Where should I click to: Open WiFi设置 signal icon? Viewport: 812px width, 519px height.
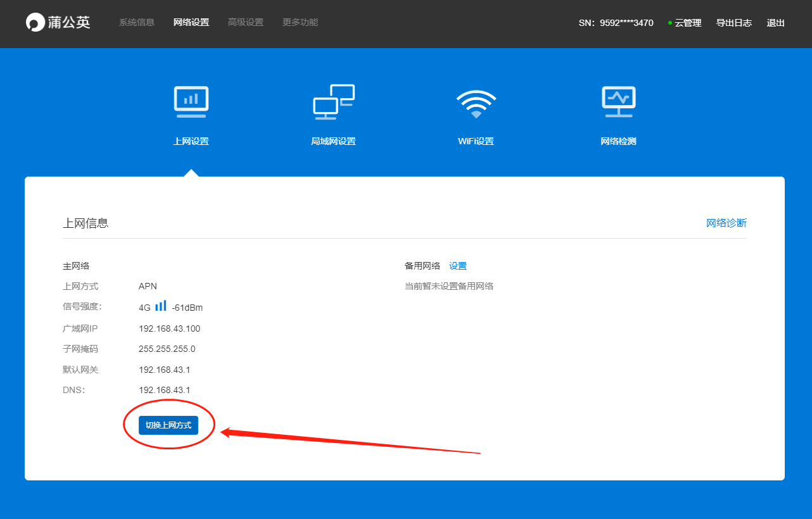(x=476, y=104)
